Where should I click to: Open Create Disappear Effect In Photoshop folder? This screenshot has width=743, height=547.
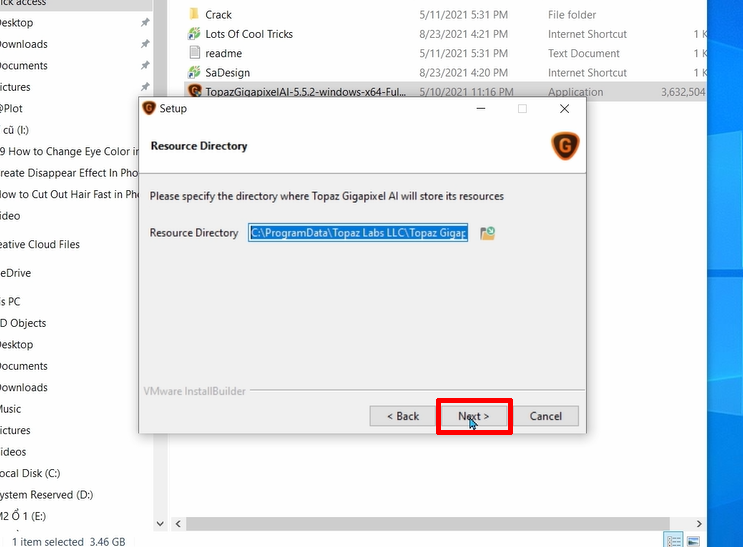click(x=69, y=173)
